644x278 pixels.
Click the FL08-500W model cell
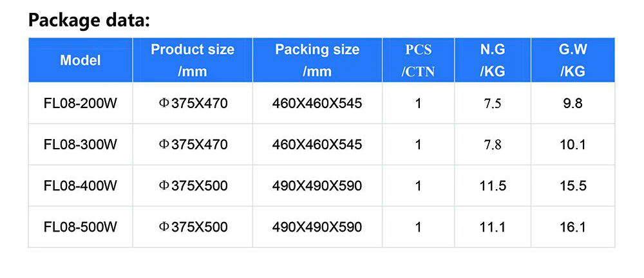[x=80, y=227]
